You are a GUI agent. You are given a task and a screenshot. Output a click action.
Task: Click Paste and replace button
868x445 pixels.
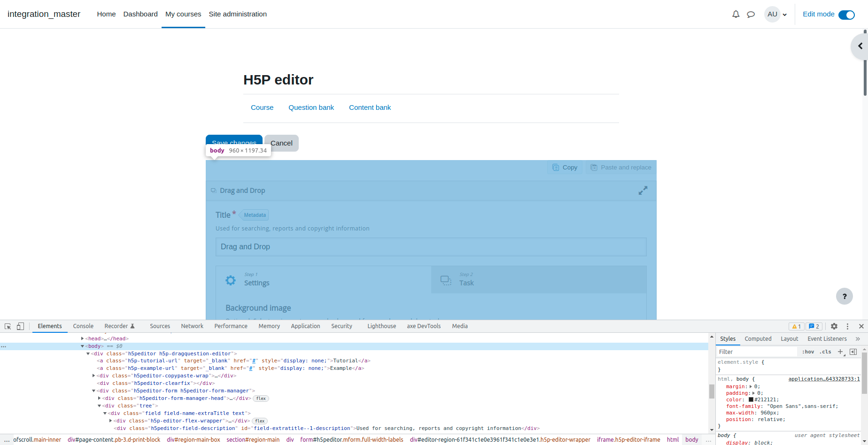coord(621,168)
